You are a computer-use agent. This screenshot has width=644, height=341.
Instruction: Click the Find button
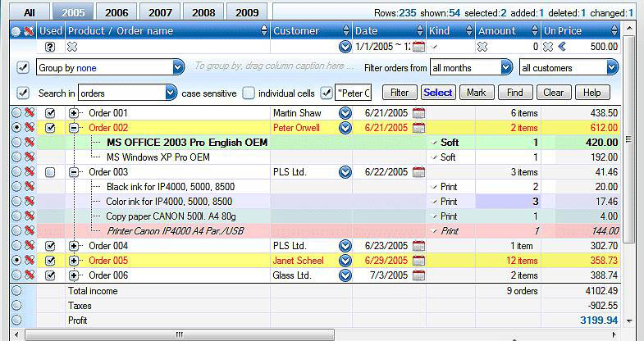click(x=515, y=93)
